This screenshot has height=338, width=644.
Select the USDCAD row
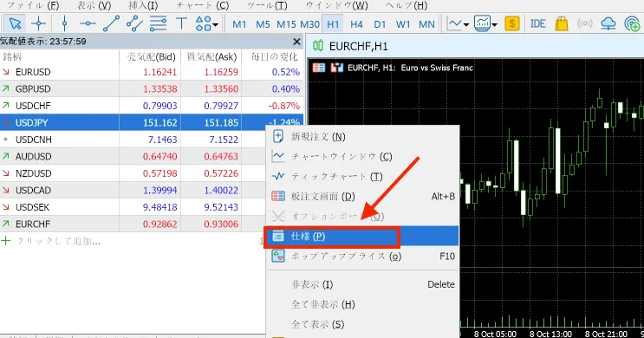[133, 190]
